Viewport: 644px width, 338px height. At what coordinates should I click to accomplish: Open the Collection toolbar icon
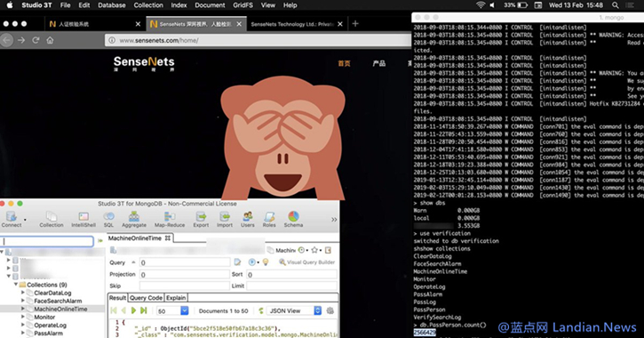52,219
